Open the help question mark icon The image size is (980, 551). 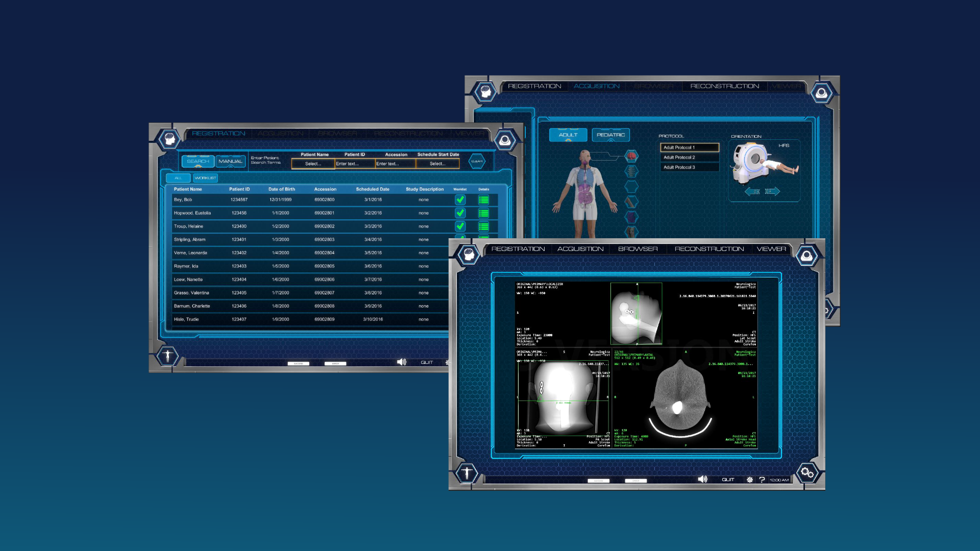pos(762,480)
